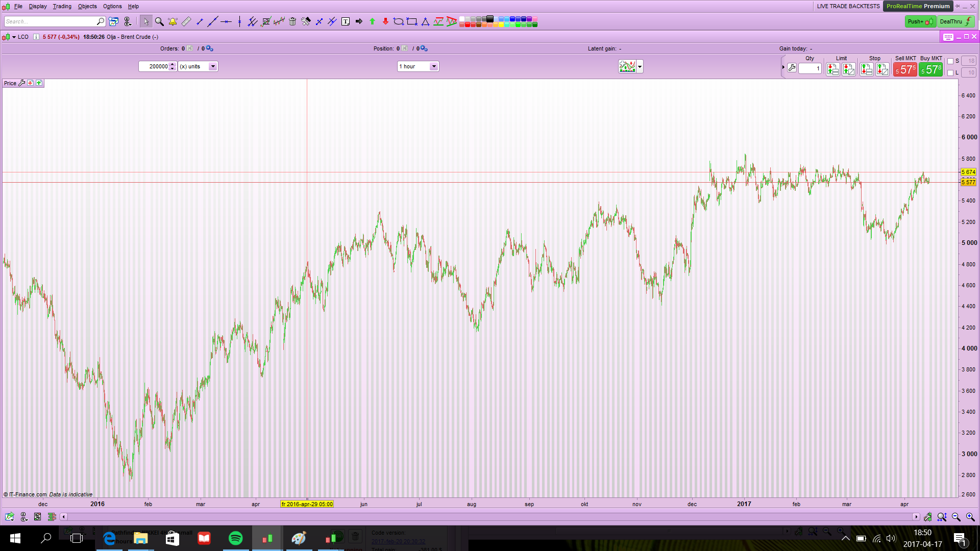Open the units type dropdown
The image size is (980, 551).
click(213, 66)
